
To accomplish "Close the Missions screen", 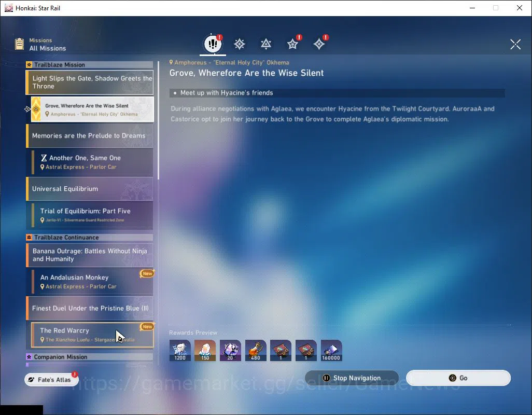I will click(515, 44).
